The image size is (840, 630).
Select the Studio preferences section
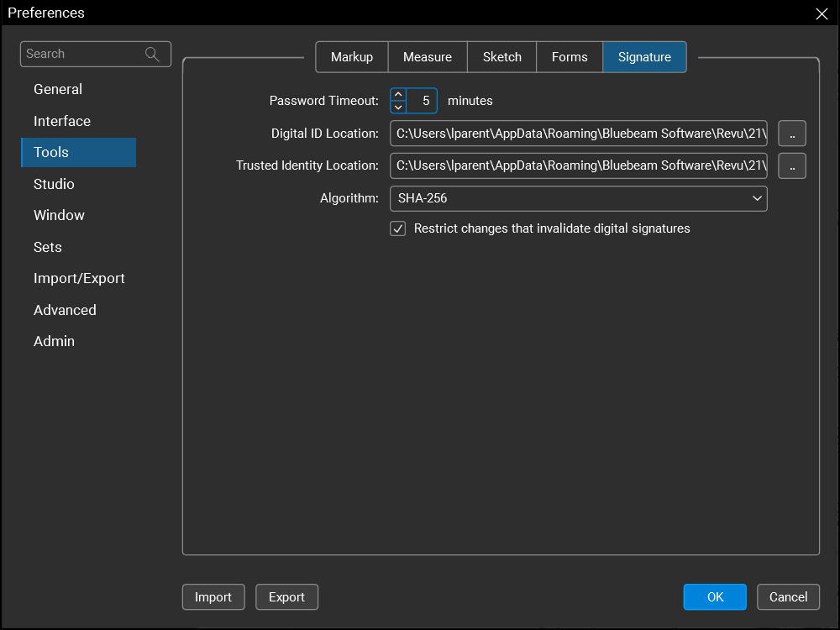(54, 184)
